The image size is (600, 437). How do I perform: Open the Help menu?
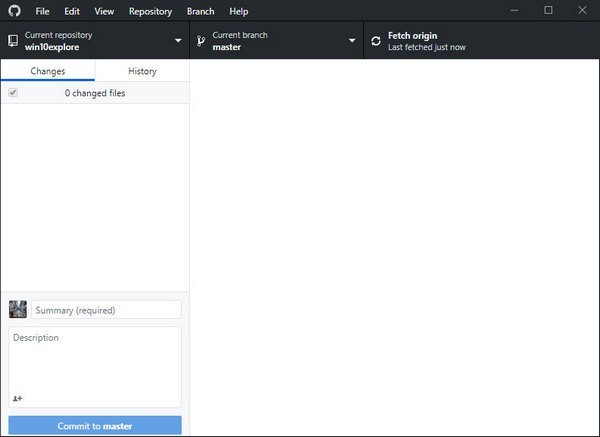pos(239,11)
